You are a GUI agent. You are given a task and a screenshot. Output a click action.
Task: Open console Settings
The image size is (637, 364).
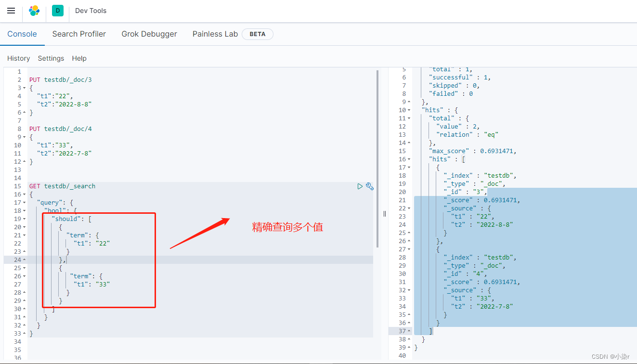tap(51, 58)
